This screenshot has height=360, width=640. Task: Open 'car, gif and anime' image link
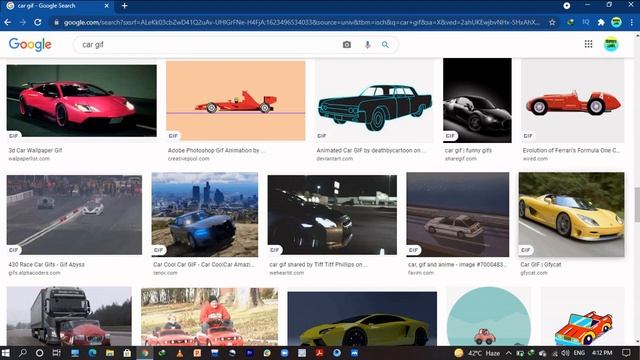(457, 264)
